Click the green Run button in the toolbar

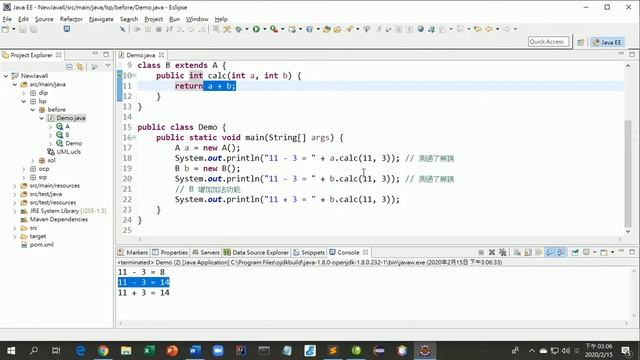coord(256,29)
